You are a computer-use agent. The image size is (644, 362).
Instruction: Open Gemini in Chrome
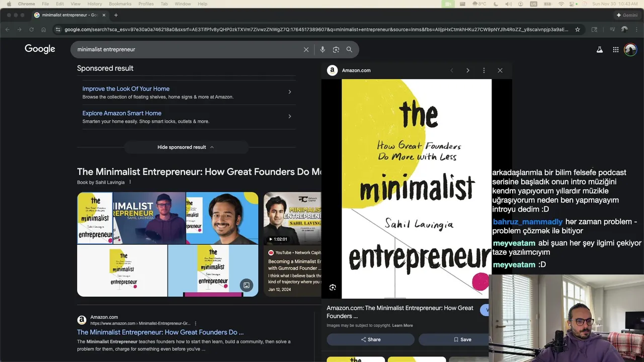[626, 15]
